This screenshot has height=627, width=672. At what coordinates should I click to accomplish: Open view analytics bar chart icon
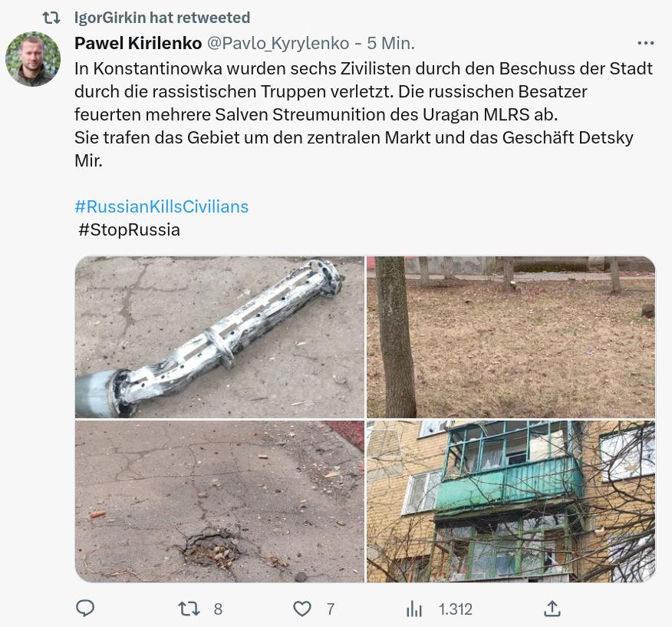pos(414,609)
